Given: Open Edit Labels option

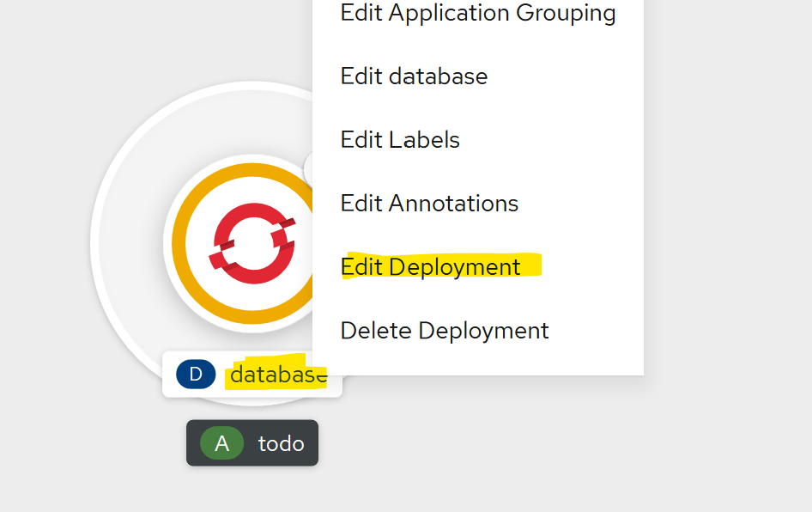Looking at the screenshot, I should coord(477,140).
